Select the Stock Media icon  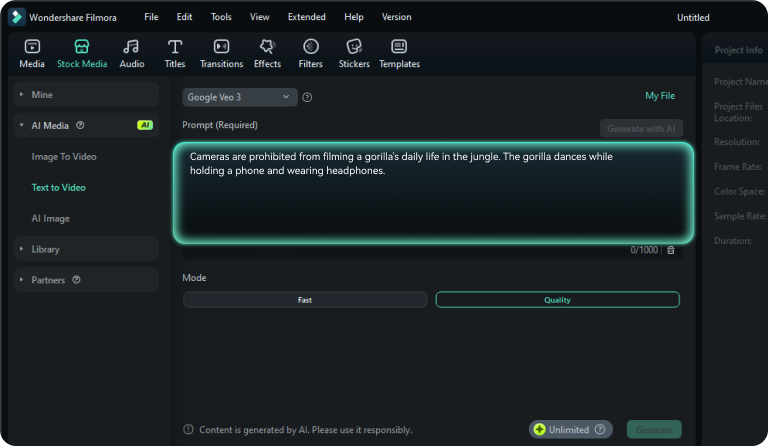[82, 47]
